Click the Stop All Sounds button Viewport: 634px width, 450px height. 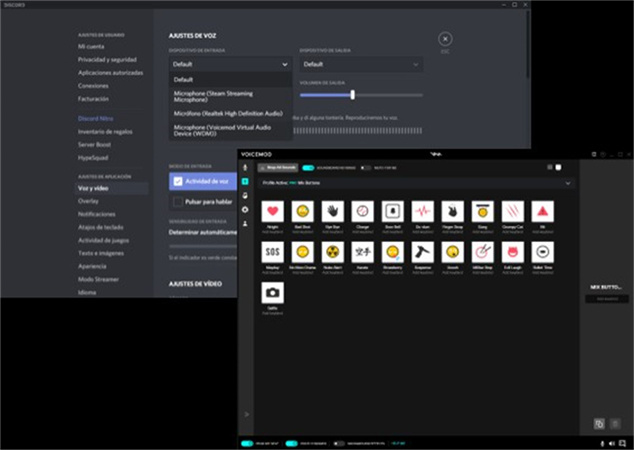tap(278, 168)
